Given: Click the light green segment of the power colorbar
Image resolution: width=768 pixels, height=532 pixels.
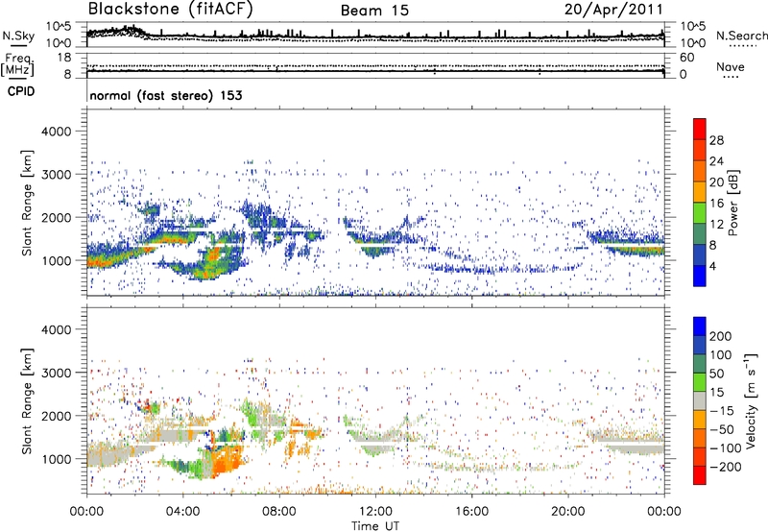Looking at the screenshot, I should click(700, 213).
